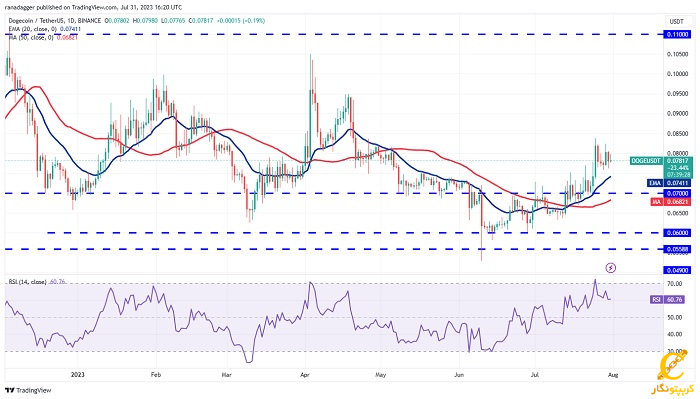700x399 pixels.
Task: Click the Aug label on time axis
Action: [x=613, y=375]
